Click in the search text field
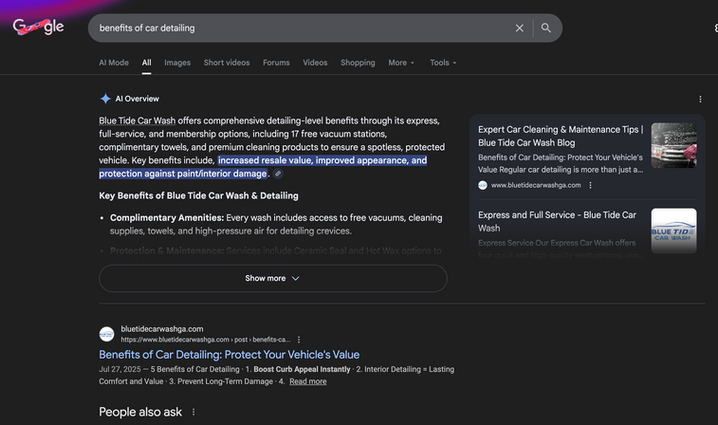718x425 pixels. coord(302,28)
